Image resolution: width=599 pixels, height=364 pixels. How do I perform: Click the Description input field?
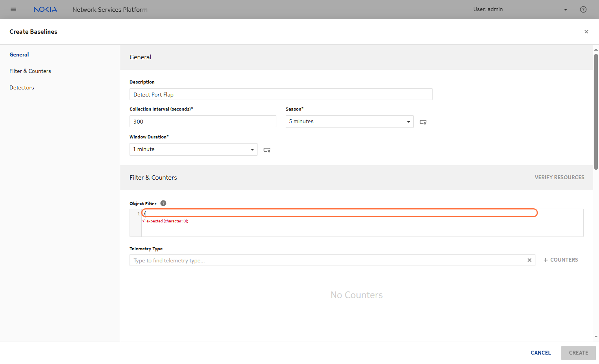click(x=281, y=95)
